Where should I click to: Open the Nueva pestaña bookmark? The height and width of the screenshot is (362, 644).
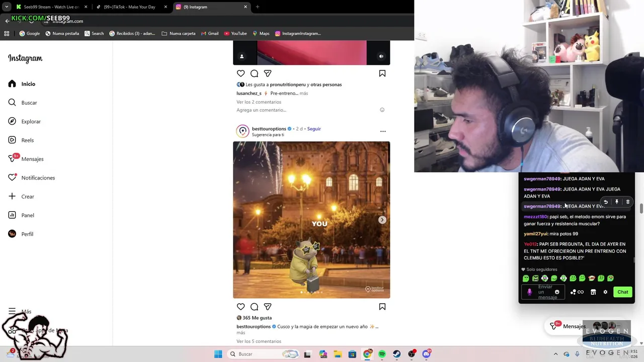click(62, 34)
